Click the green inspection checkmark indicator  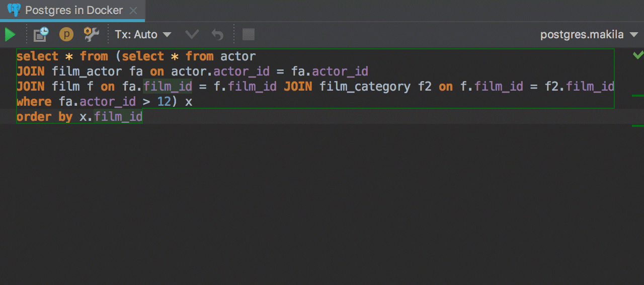(638, 55)
